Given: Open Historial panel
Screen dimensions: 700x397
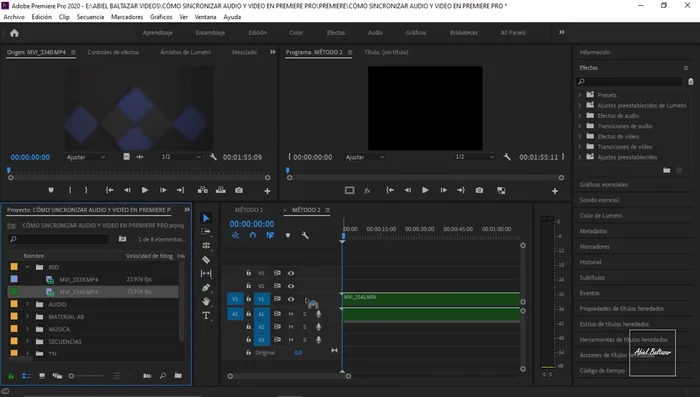Looking at the screenshot, I should [590, 262].
